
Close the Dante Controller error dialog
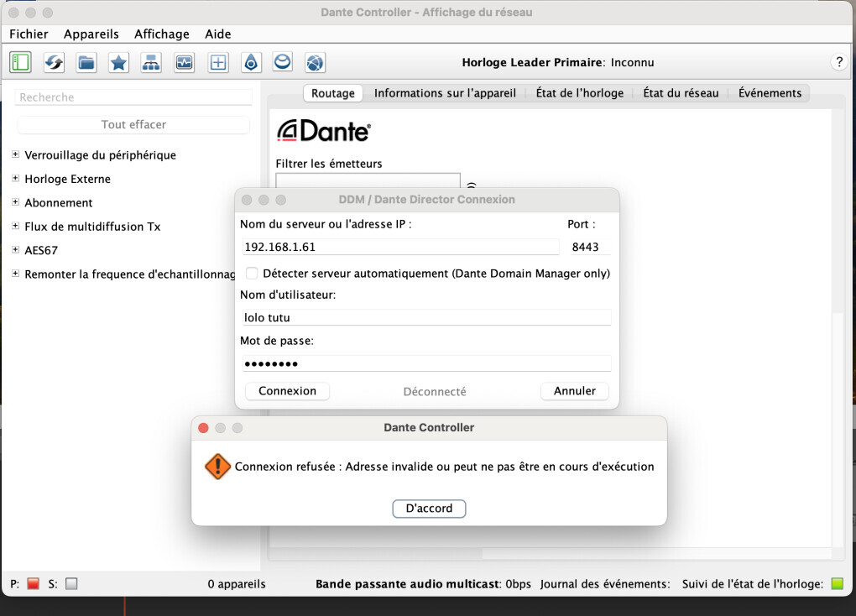coord(204,428)
